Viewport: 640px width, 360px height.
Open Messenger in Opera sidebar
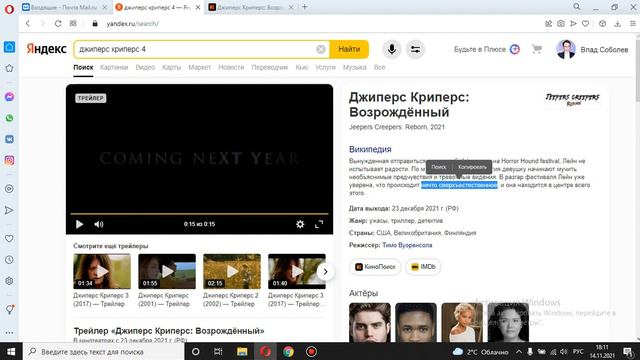[9, 97]
